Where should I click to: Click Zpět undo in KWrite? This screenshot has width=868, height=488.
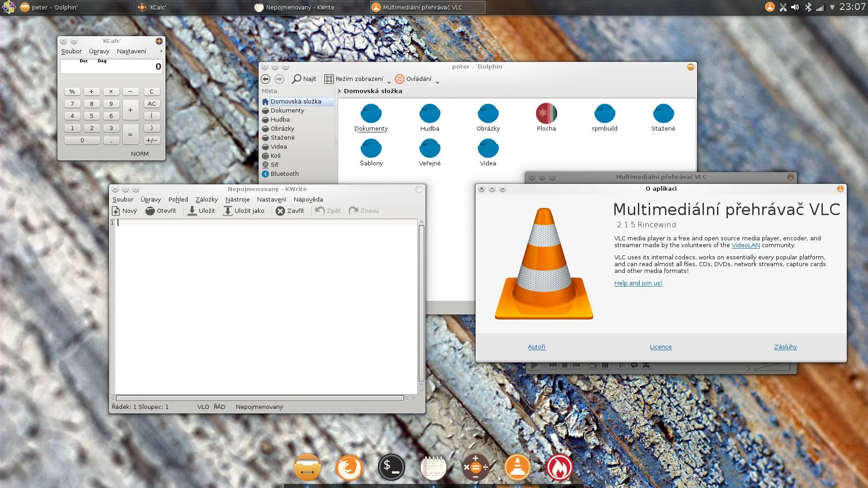coord(328,211)
